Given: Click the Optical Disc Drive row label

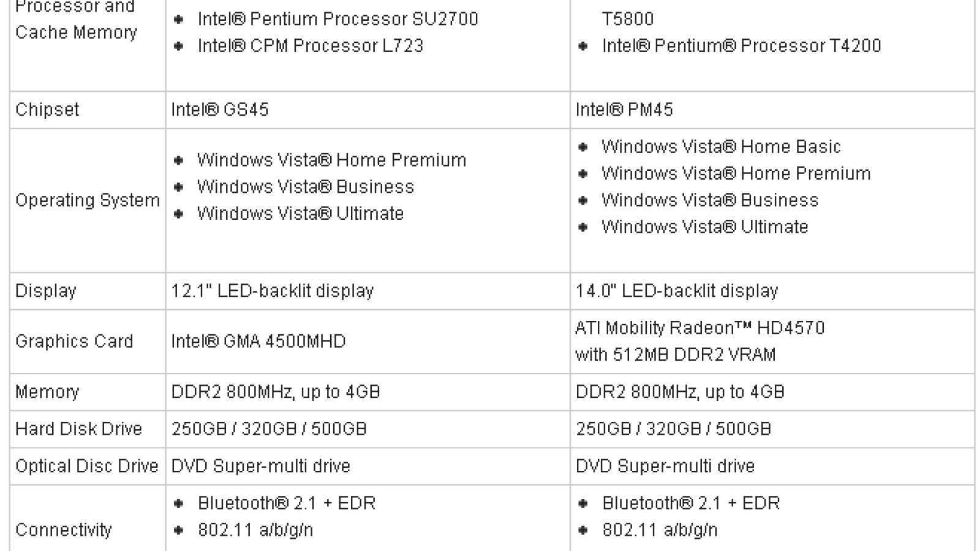Looking at the screenshot, I should tap(86, 466).
